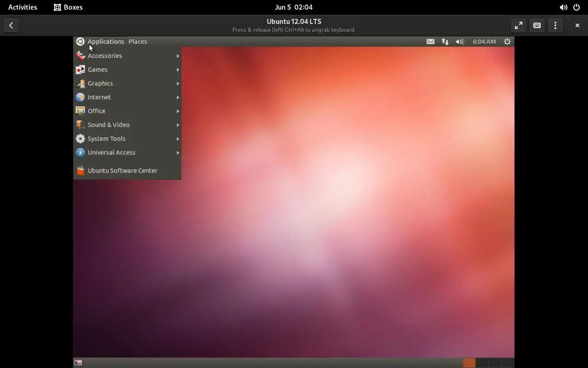
Task: Open the guest clock showing 6:04 AM
Action: pyautogui.click(x=484, y=41)
